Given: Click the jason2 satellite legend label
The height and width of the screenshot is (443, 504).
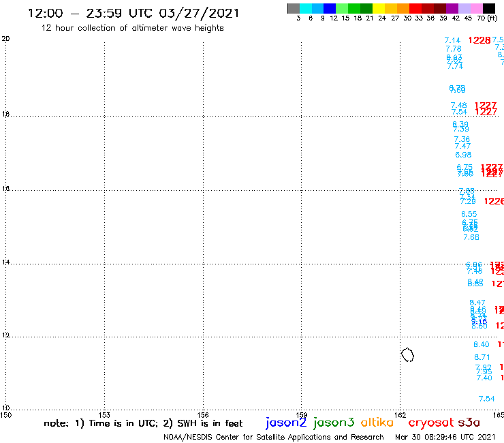Looking at the screenshot, I should 286,423.
